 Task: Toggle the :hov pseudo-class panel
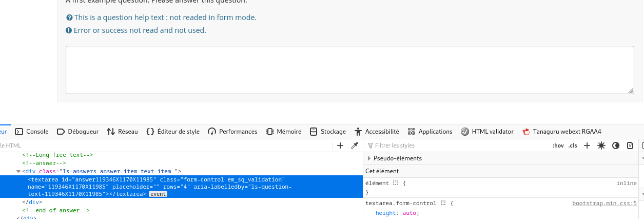click(x=558, y=145)
